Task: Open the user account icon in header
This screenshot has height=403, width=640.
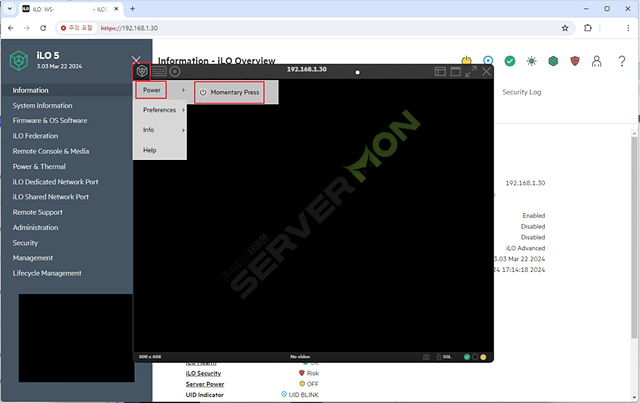Action: click(x=596, y=61)
